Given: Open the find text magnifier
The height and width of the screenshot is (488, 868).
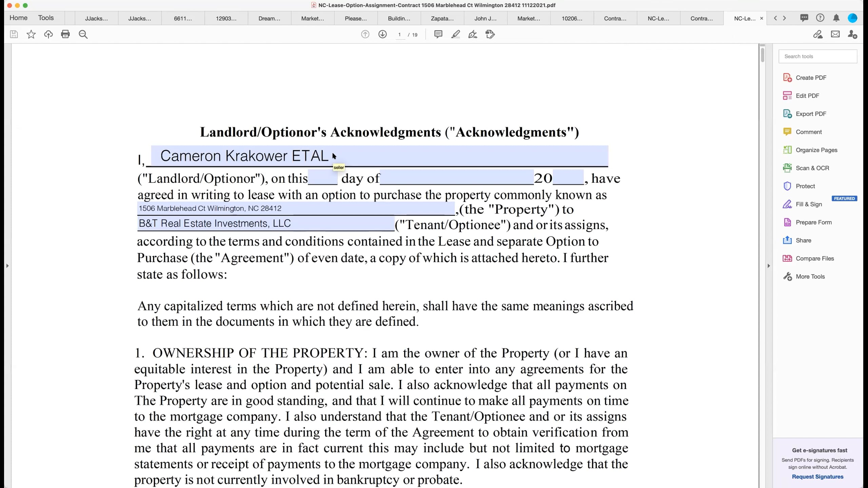Looking at the screenshot, I should [x=83, y=34].
